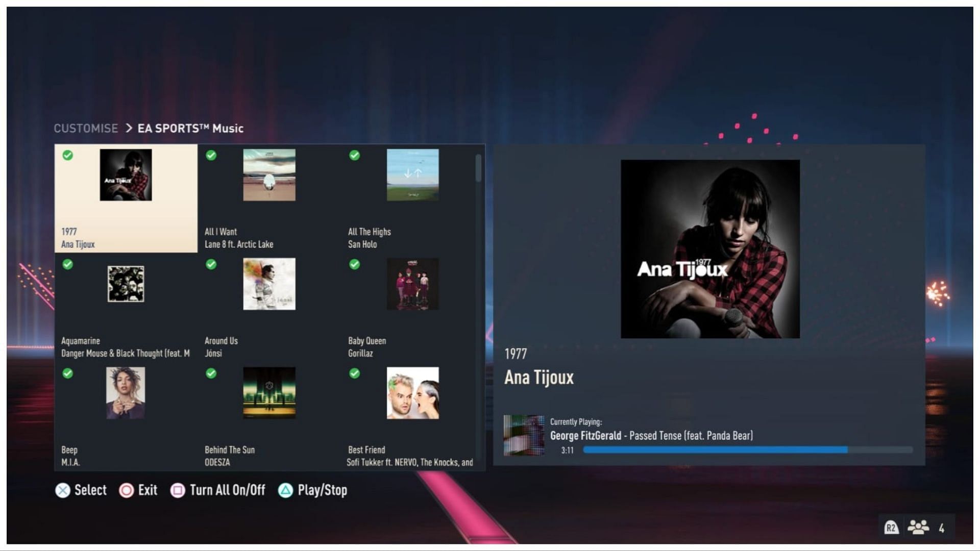Click the 'Around Us' track title

(x=221, y=341)
